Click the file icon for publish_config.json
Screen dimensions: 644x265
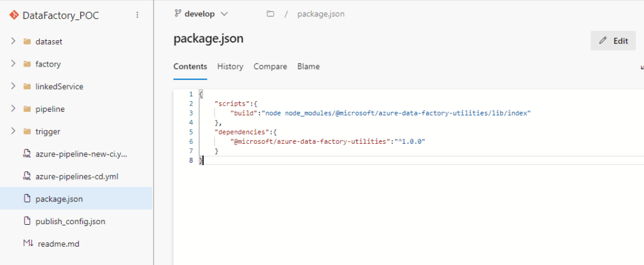tap(27, 221)
